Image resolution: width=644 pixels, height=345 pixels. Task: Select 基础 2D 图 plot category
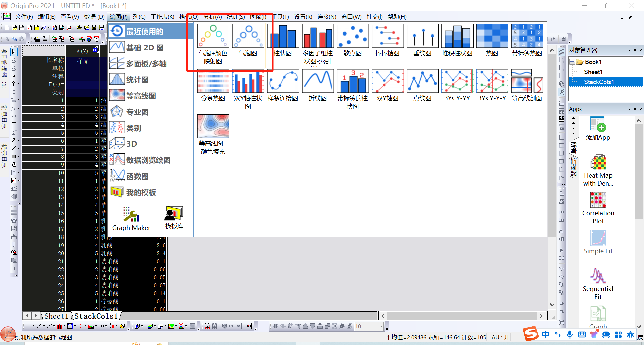coord(145,48)
